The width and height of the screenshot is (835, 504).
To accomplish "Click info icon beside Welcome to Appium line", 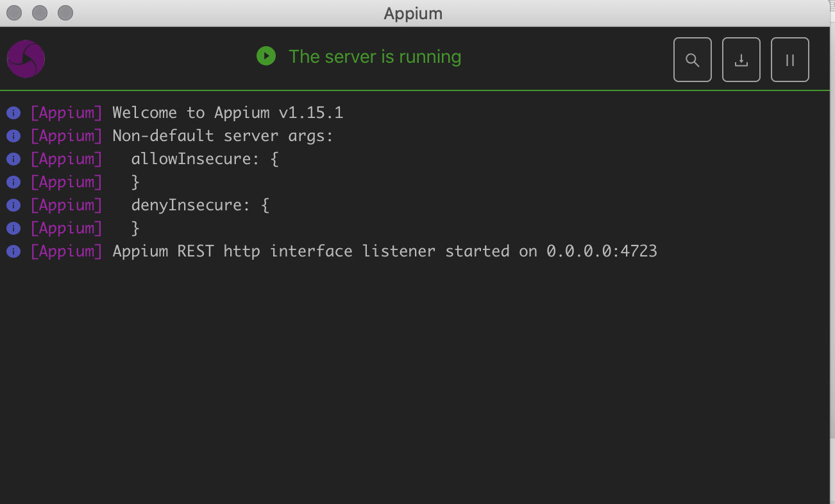I will (13, 113).
